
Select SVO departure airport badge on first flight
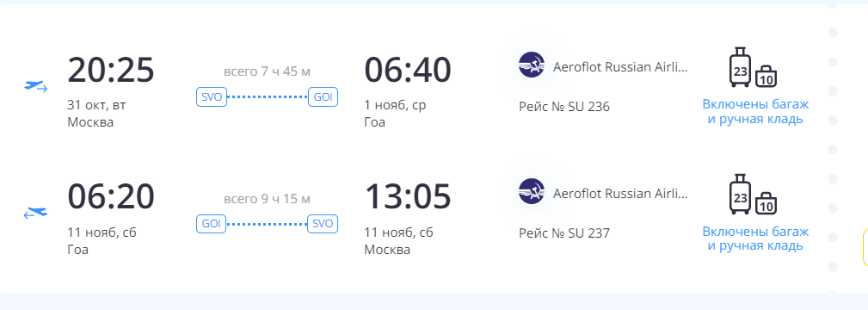(x=212, y=97)
